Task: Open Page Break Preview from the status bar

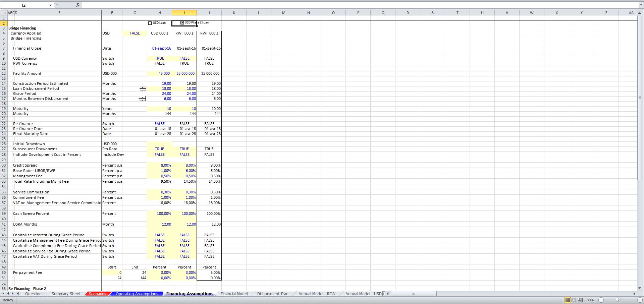Action: pos(580,300)
